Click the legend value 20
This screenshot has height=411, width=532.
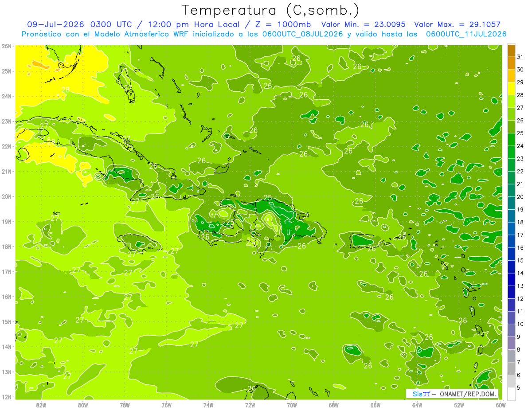pos(520,197)
